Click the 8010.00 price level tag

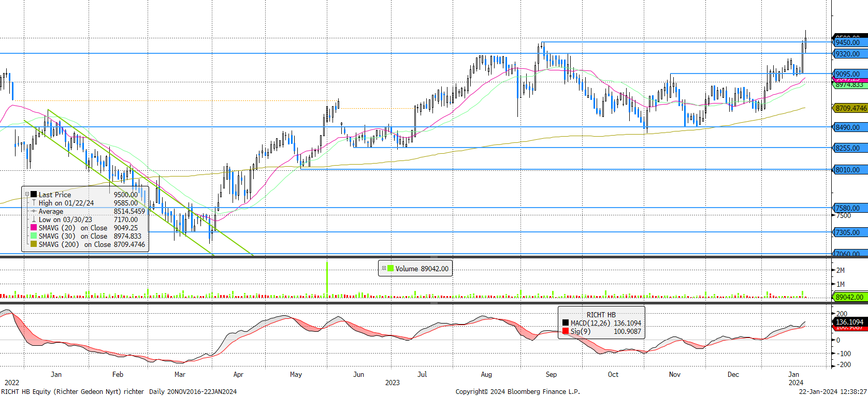tap(850, 170)
